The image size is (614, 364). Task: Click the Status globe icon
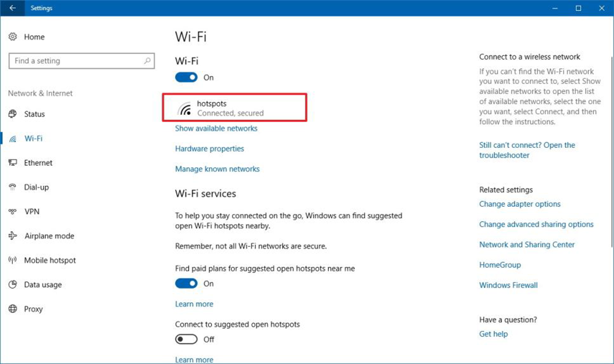pos(12,114)
